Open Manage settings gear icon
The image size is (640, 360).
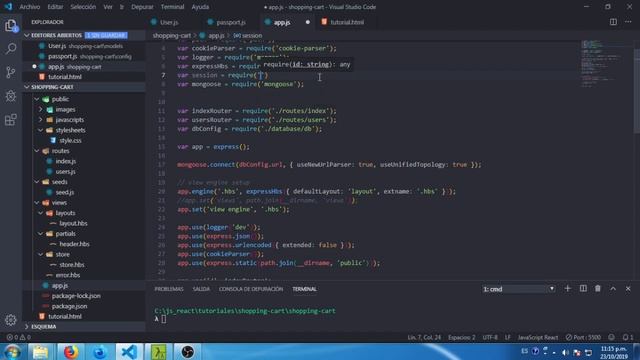[11, 320]
